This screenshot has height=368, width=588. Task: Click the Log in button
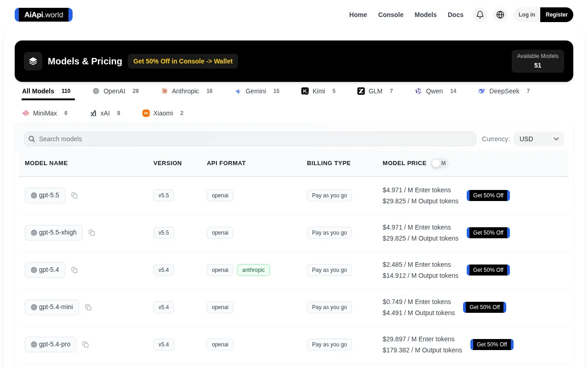pyautogui.click(x=527, y=15)
